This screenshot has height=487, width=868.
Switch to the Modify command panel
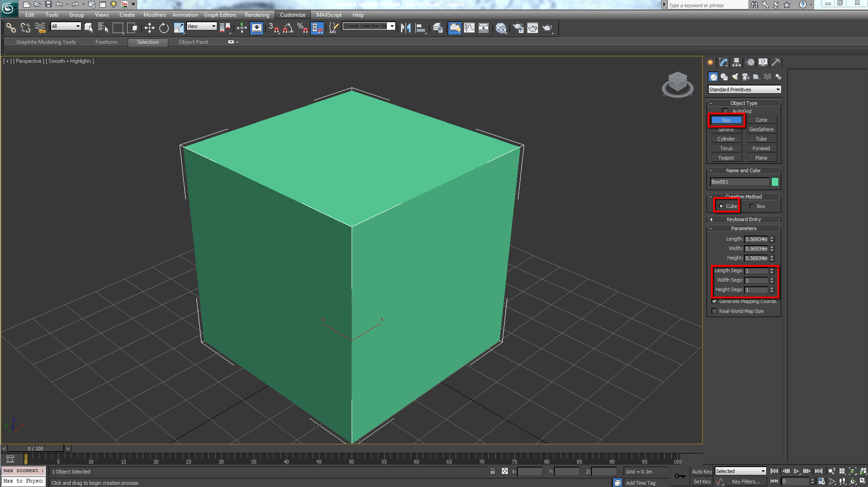coord(723,62)
